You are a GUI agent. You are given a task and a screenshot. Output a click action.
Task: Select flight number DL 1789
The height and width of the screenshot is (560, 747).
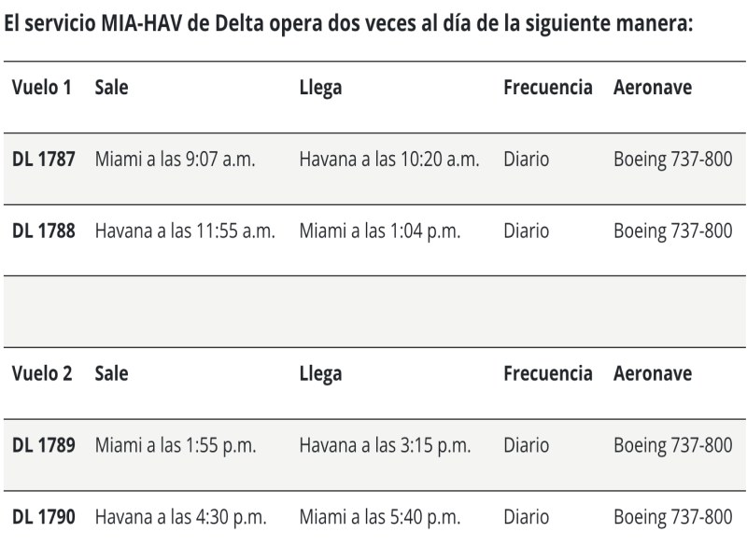[x=43, y=446]
